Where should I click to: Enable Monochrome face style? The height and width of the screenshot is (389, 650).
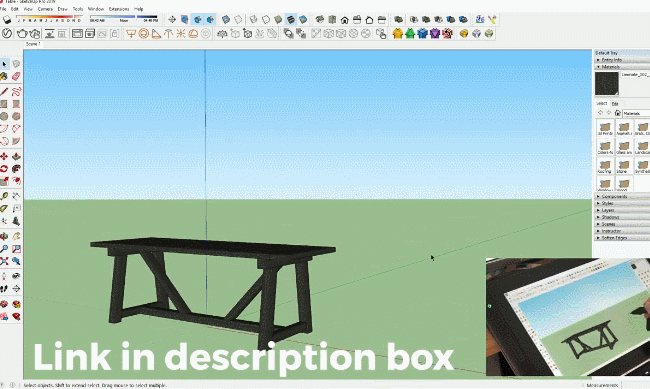pos(303,19)
